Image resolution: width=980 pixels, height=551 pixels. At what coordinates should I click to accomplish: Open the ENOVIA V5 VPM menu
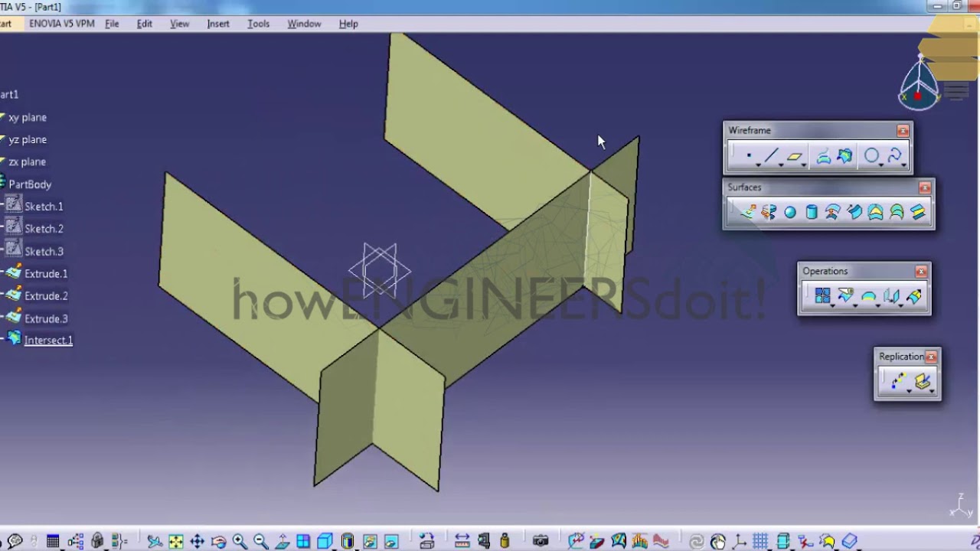62,24
